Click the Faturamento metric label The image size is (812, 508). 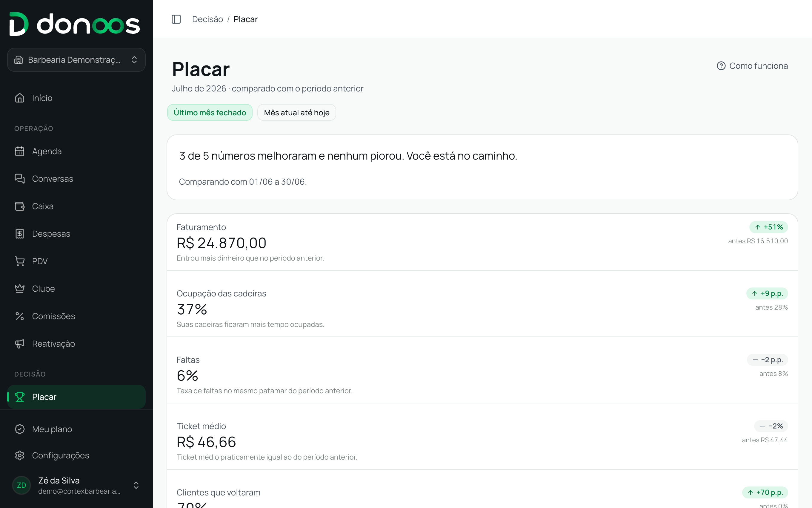pos(201,227)
